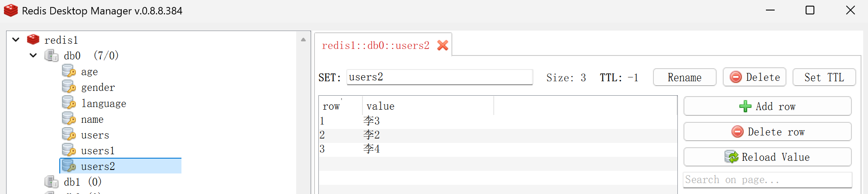Click the redis1 server icon
Image resolution: width=868 pixels, height=194 pixels.
[33, 40]
